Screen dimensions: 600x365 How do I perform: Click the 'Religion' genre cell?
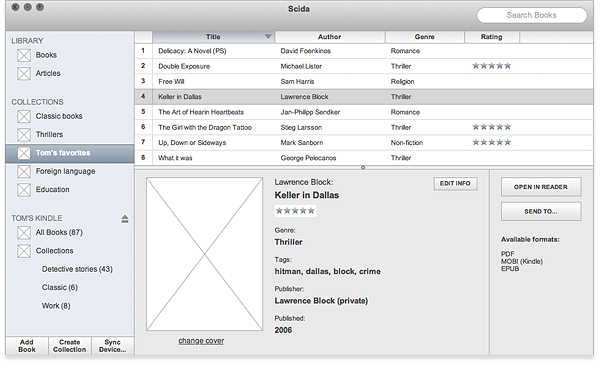point(402,81)
